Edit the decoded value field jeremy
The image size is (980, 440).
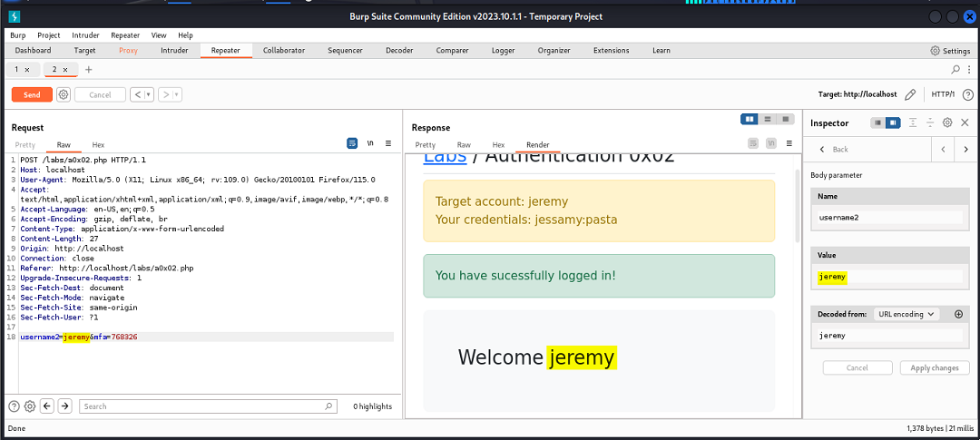pos(890,336)
